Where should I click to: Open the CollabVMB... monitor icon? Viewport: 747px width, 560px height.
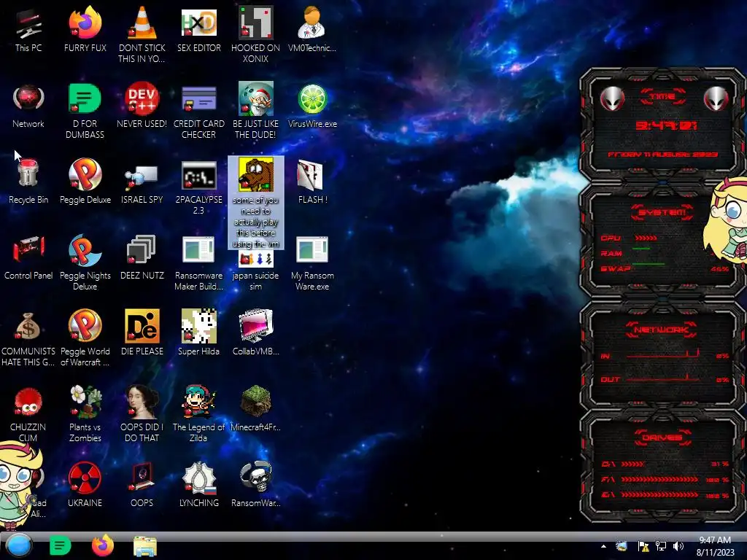click(x=256, y=326)
